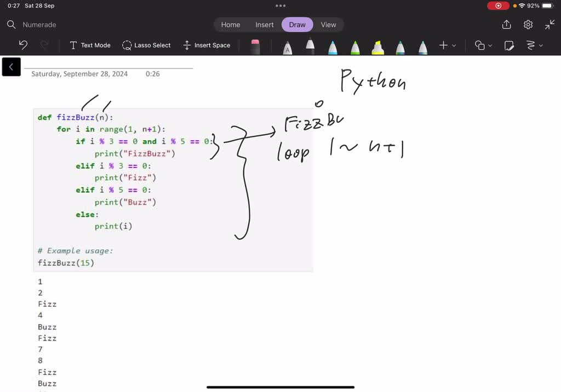Open notebook settings gear
561x392 pixels.
click(528, 25)
